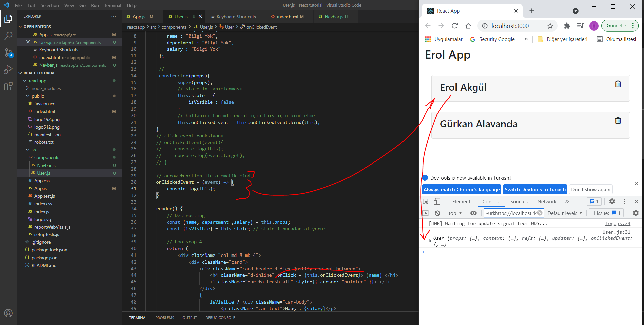Click the console filter input field
644x325 pixels.
coord(511,213)
